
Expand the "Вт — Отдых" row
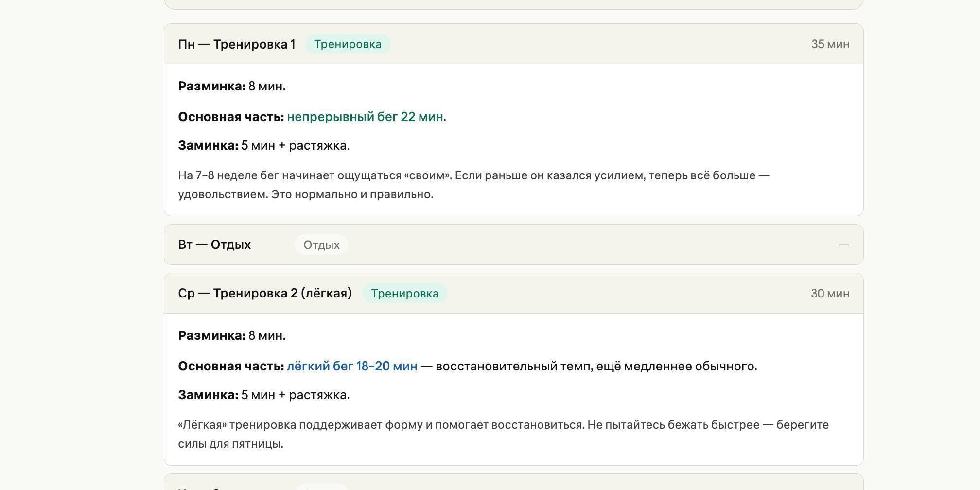click(214, 245)
